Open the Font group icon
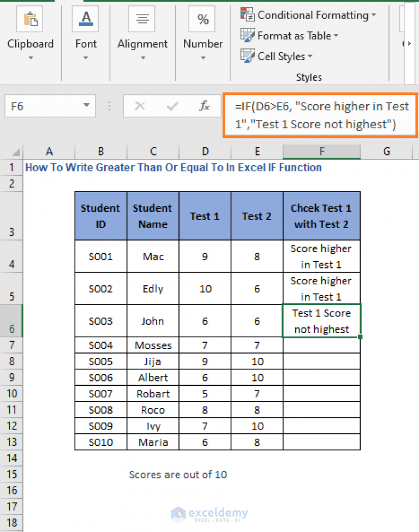This screenshot has width=419, height=532. coord(86,19)
